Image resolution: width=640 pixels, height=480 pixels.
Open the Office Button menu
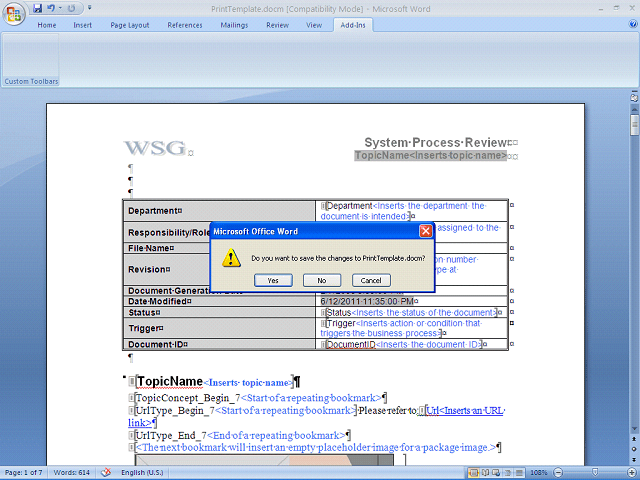(14, 14)
